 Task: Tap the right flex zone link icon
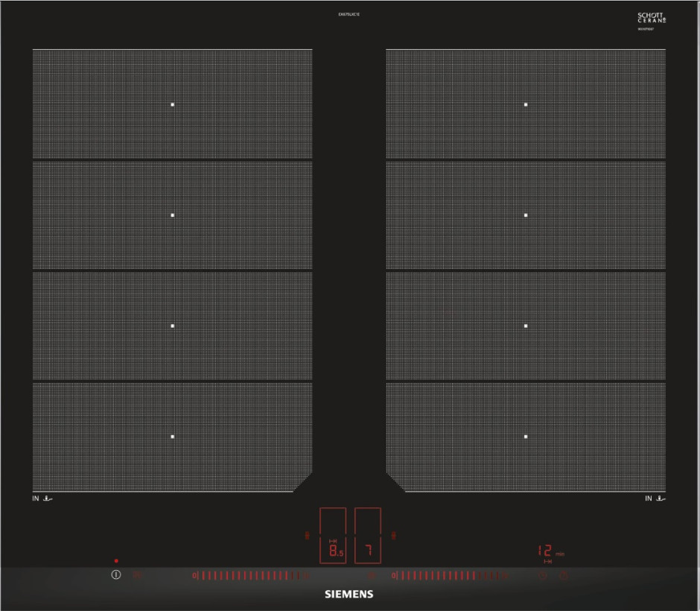click(393, 535)
